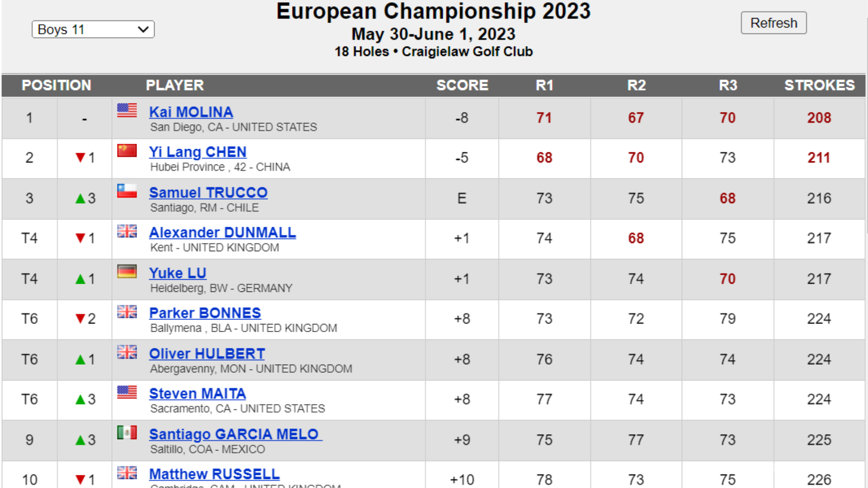Click the Refresh button
Image resolution: width=868 pixels, height=488 pixels.
click(774, 23)
